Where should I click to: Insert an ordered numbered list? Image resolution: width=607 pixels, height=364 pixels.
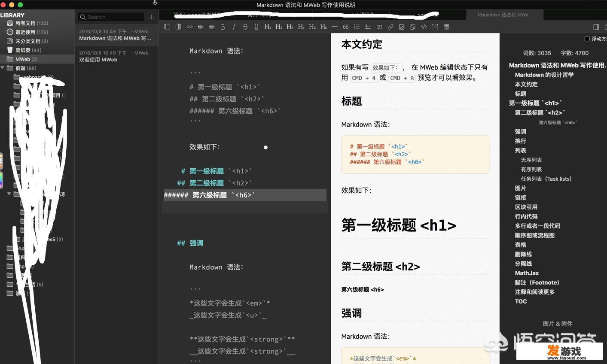point(357,27)
